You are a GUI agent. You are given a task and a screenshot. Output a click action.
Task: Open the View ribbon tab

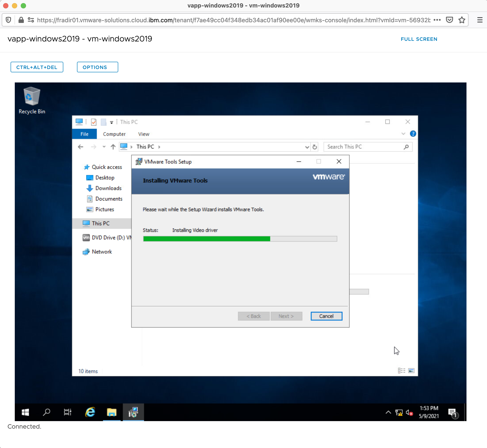coord(144,134)
